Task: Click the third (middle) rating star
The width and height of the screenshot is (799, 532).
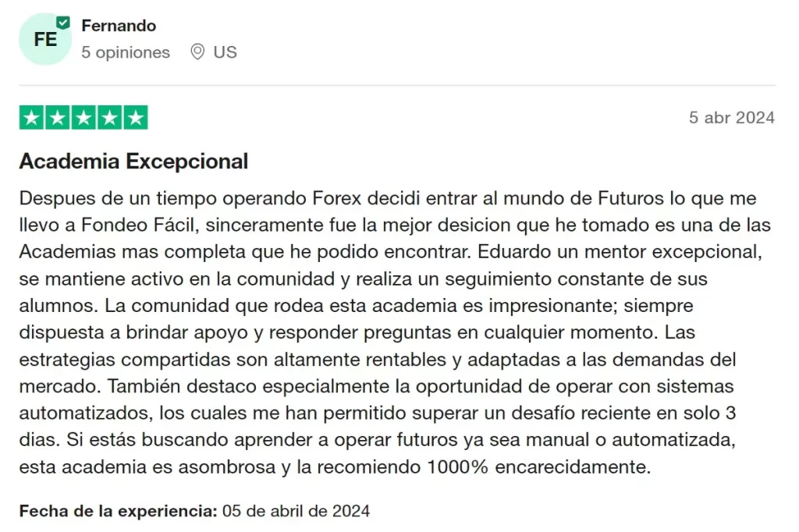Action: point(83,118)
